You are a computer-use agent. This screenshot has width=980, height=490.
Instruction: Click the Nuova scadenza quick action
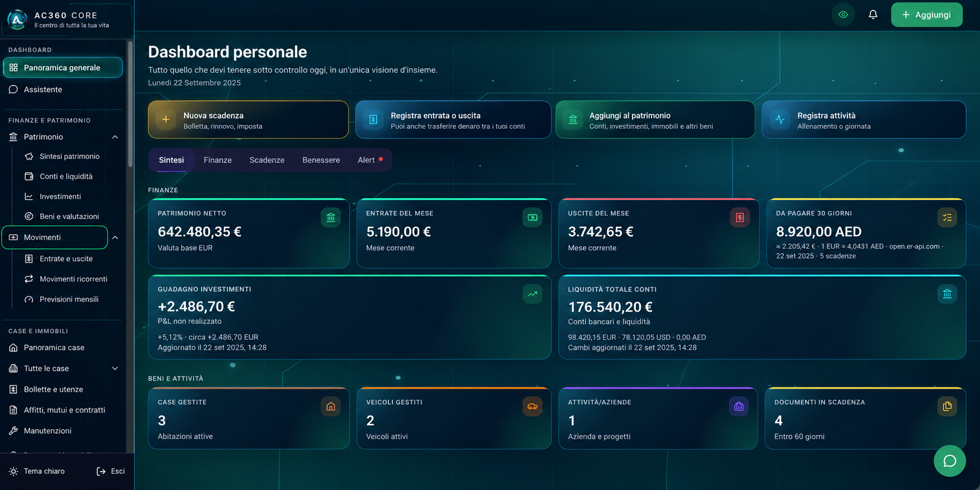click(x=248, y=119)
